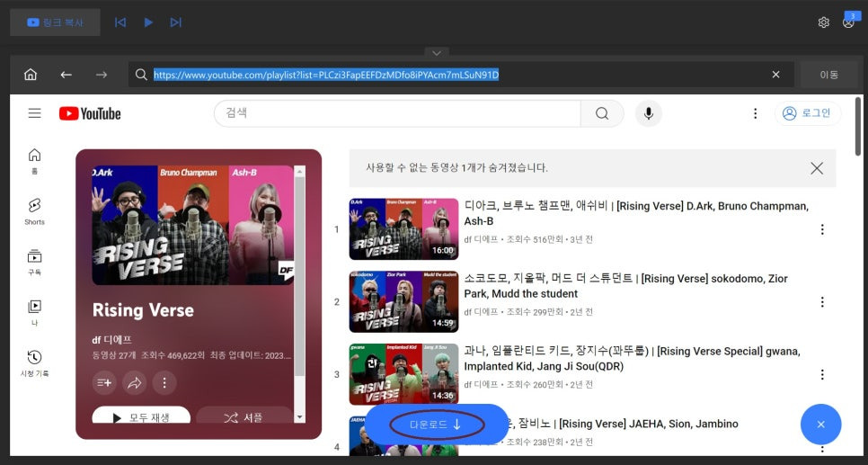Click playlist panel scrollbar down arrow
This screenshot has height=465, width=868.
(x=299, y=417)
